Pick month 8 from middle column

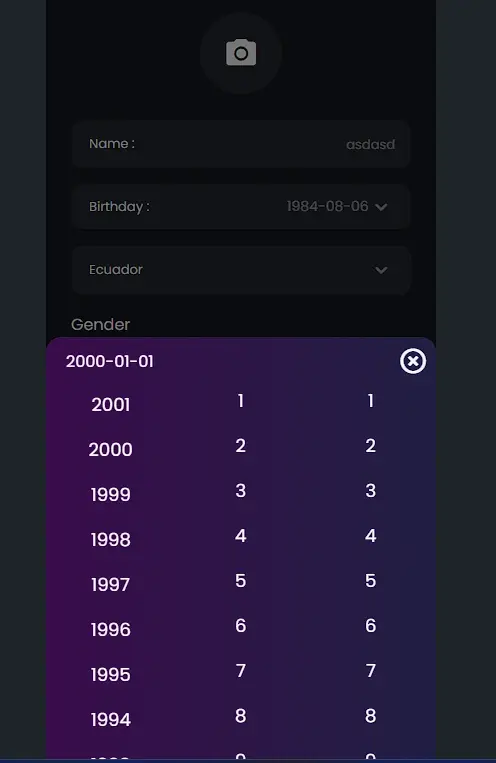pos(240,716)
